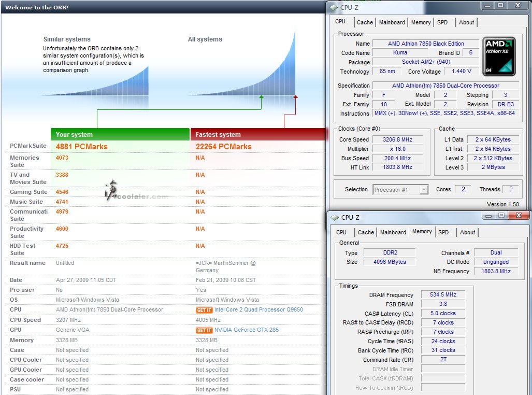The height and width of the screenshot is (395, 532).
Task: Follow the Intel Core 2 Quad Processor Q9650 link
Action: (x=258, y=310)
